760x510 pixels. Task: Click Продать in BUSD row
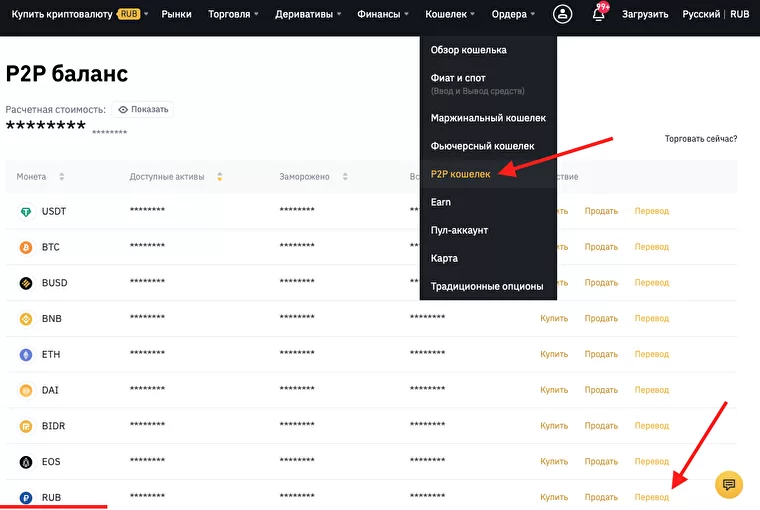pyautogui.click(x=601, y=283)
